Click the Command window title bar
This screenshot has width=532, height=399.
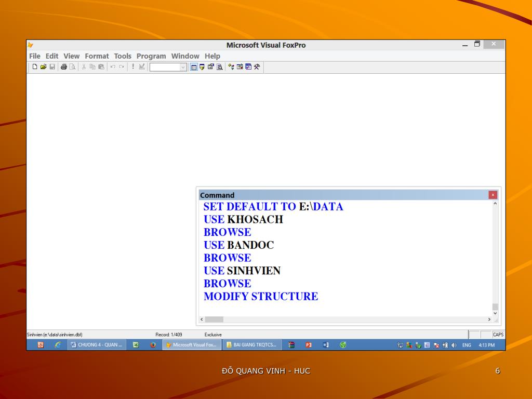pos(343,195)
